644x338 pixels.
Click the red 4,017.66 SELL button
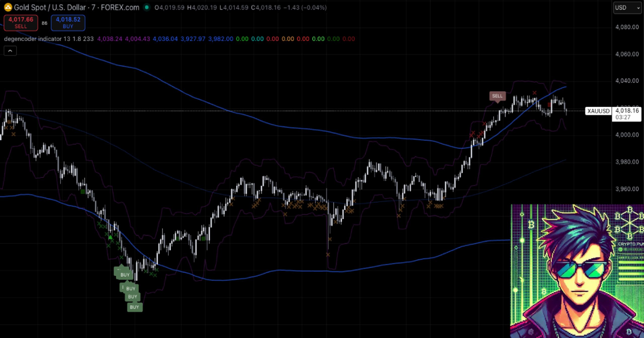pyautogui.click(x=21, y=23)
